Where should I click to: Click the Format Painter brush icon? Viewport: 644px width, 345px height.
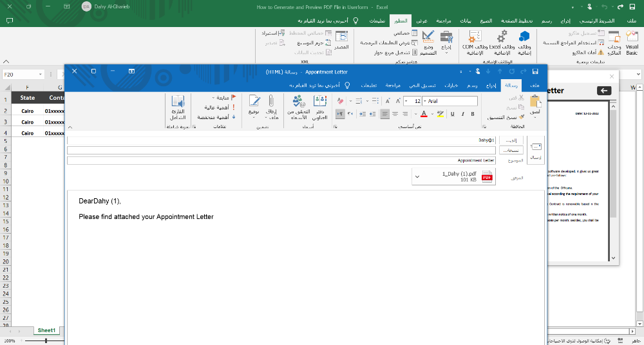[x=522, y=117]
